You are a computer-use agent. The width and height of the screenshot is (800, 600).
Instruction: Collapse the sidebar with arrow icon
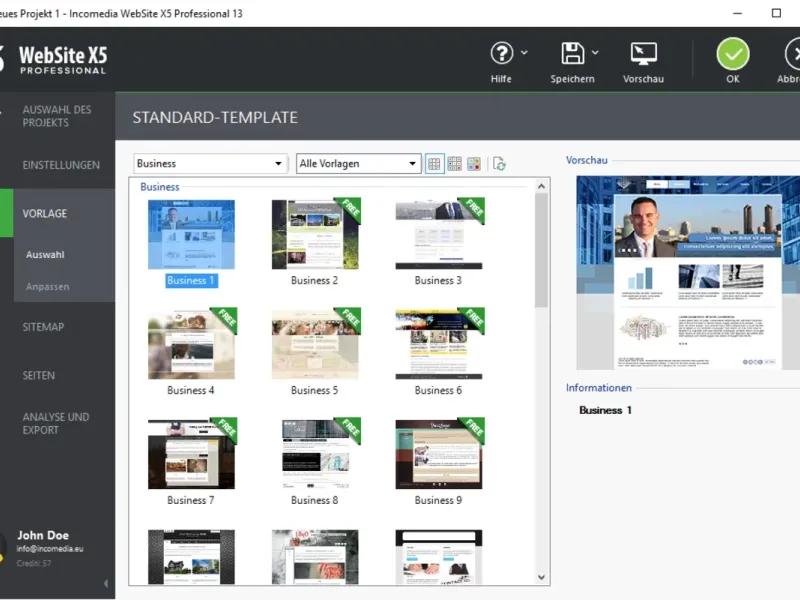(106, 583)
